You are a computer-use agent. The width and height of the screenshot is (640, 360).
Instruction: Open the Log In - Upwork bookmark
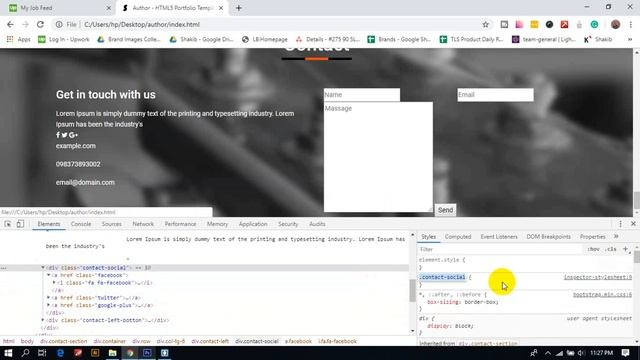(x=64, y=39)
